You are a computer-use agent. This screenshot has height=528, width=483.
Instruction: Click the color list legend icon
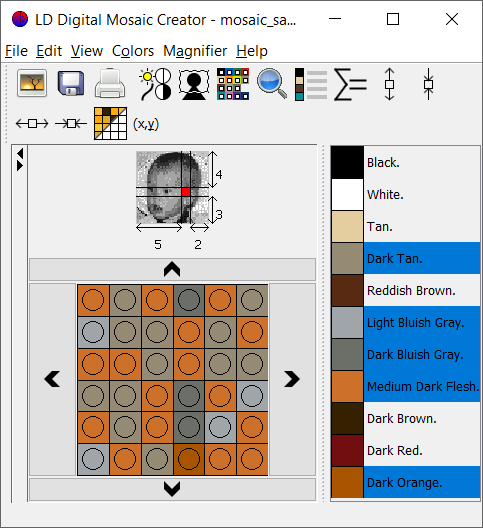coord(311,84)
